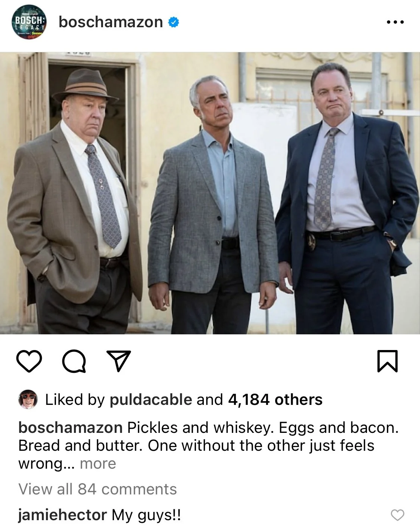Viewport: 420px width, 531px height.
Task: Open the Bosch Legacy profile picture
Action: coord(29,22)
